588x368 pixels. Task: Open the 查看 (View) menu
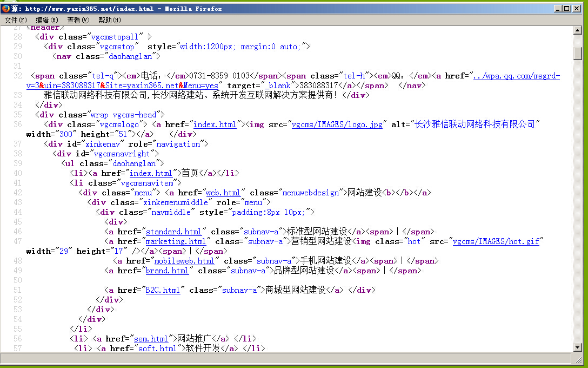pyautogui.click(x=78, y=20)
